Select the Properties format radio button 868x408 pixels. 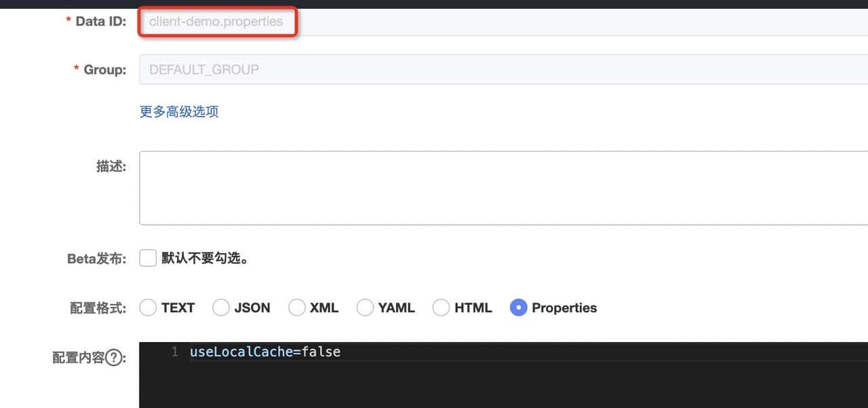[519, 308]
